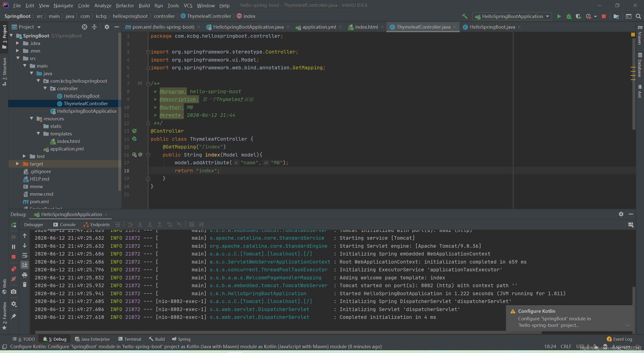Open profiler run options dropdown arrow

coord(595,17)
